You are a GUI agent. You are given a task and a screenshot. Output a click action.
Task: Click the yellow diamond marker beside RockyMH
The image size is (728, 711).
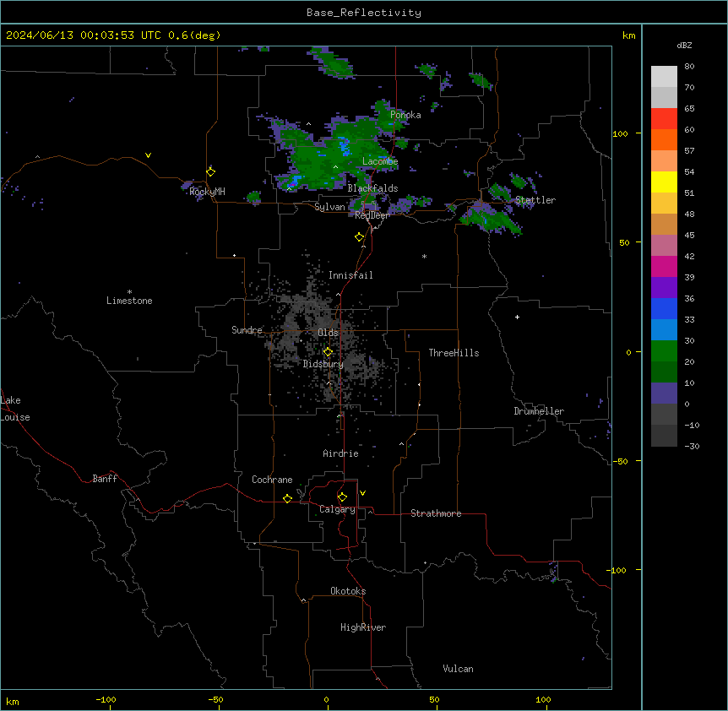(x=211, y=172)
